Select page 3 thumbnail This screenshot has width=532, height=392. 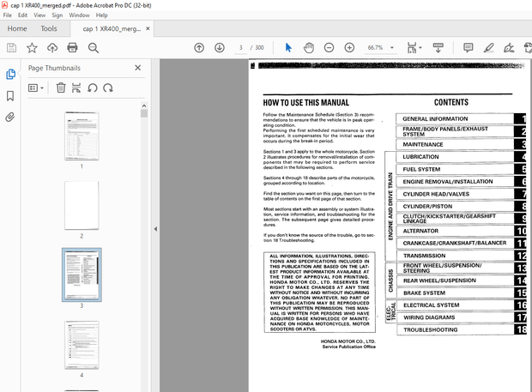coord(82,274)
